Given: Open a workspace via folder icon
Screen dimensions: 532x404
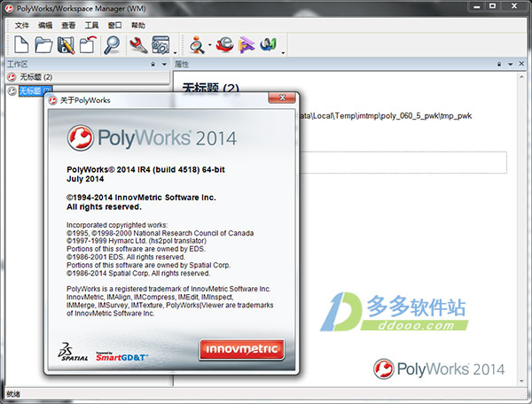Looking at the screenshot, I should (x=43, y=44).
